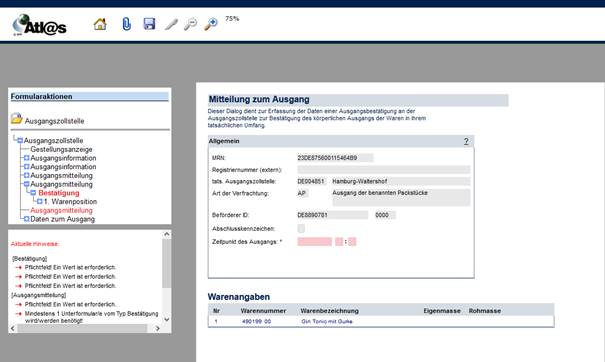Click row number 1 in Warenangaben
The width and height of the screenshot is (605, 362).
216,321
